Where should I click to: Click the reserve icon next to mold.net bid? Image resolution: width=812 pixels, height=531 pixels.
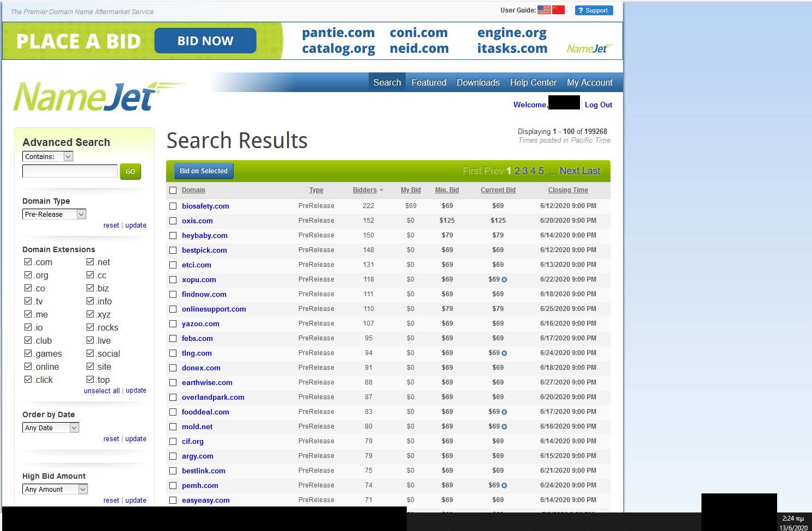point(504,426)
